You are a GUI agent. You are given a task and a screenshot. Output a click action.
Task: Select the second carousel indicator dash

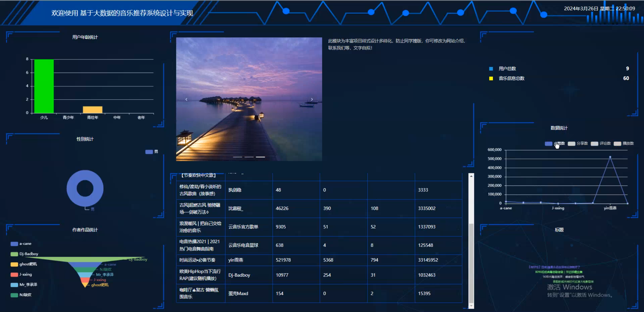pos(249,157)
